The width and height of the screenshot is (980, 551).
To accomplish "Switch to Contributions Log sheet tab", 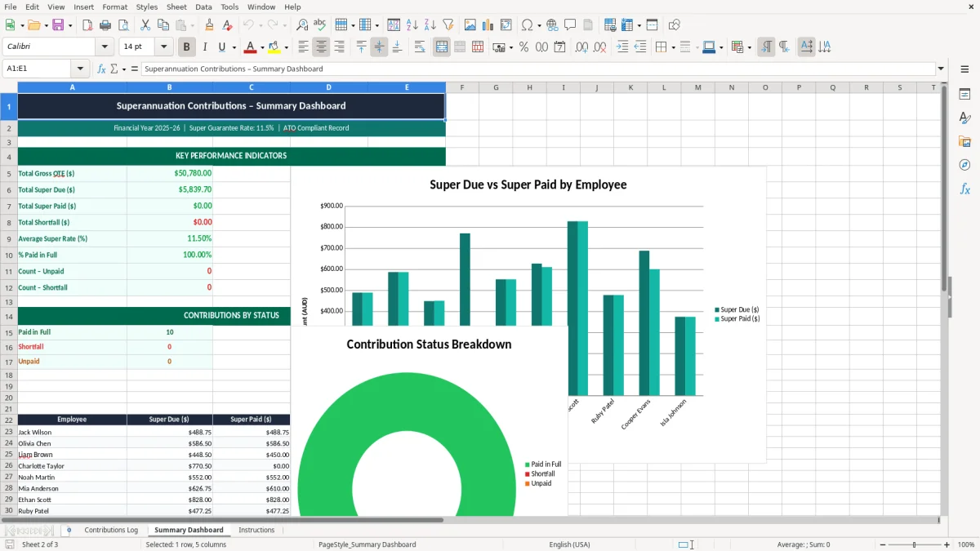I will point(111,530).
